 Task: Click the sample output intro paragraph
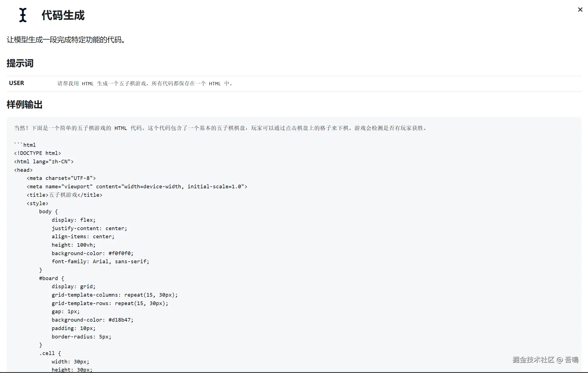click(x=221, y=128)
